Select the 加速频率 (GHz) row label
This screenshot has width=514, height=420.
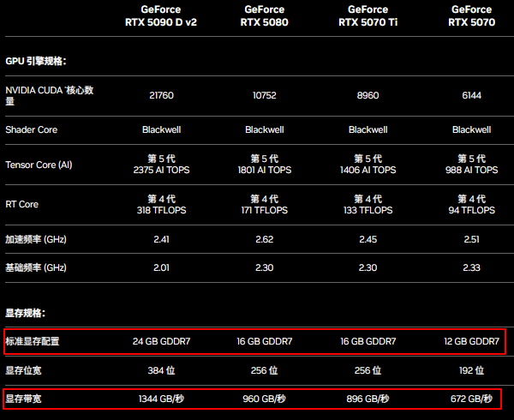tap(36, 238)
